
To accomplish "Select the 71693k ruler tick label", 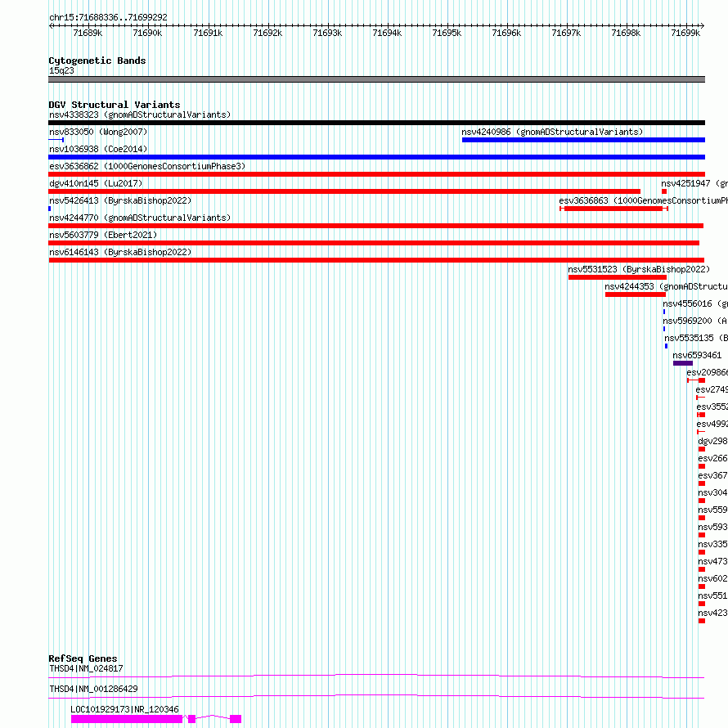I will click(x=327, y=33).
